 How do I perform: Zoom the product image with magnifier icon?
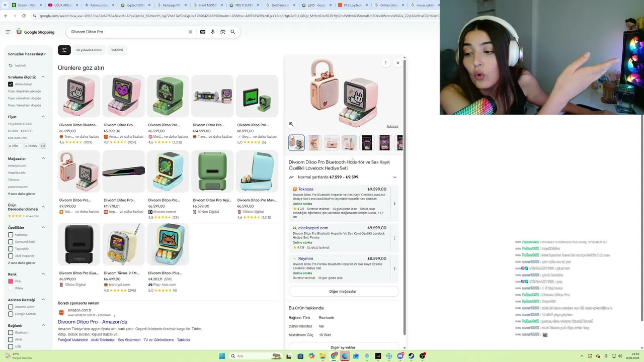coord(291,124)
